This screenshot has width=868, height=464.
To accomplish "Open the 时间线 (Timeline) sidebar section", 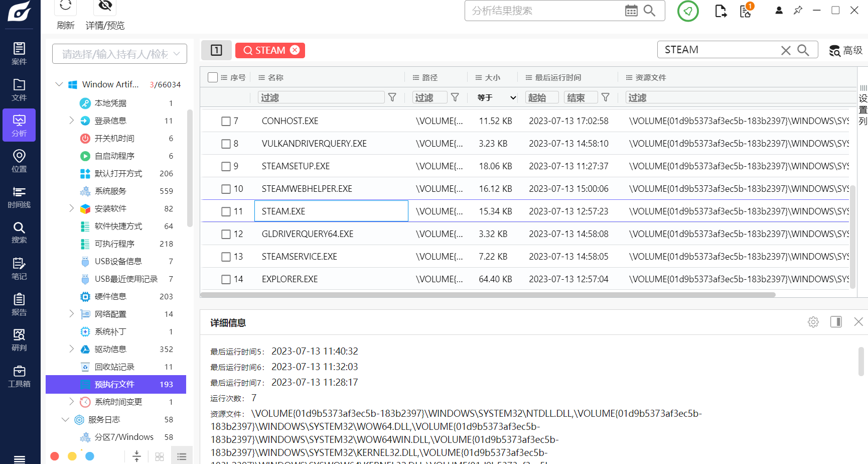I will pos(19,197).
